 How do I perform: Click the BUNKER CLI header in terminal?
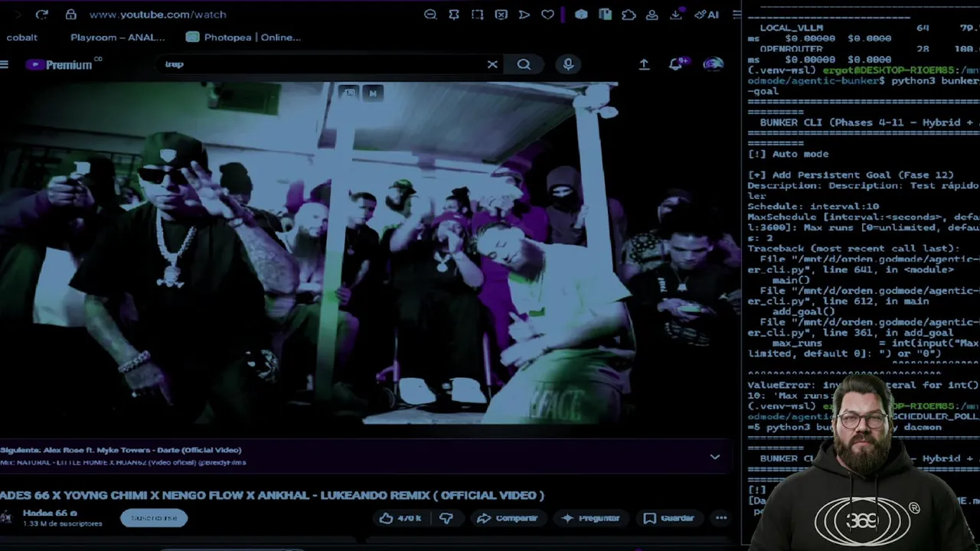[869, 122]
